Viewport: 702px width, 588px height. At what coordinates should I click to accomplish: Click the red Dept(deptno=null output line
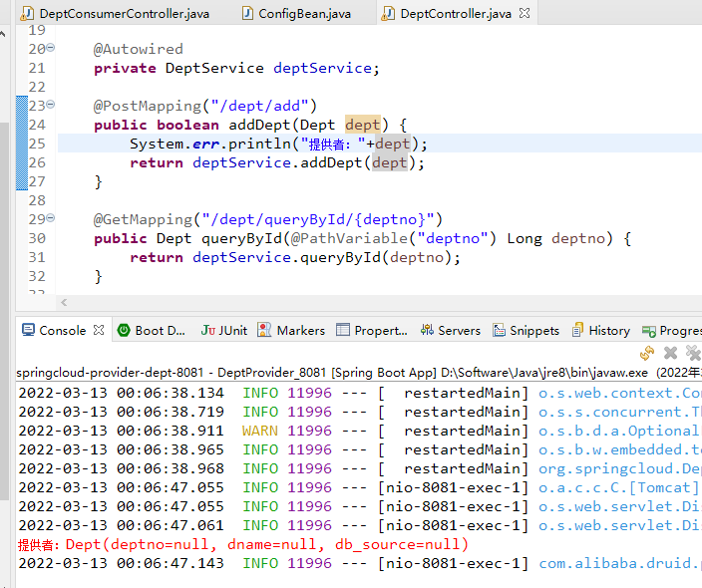click(243, 544)
